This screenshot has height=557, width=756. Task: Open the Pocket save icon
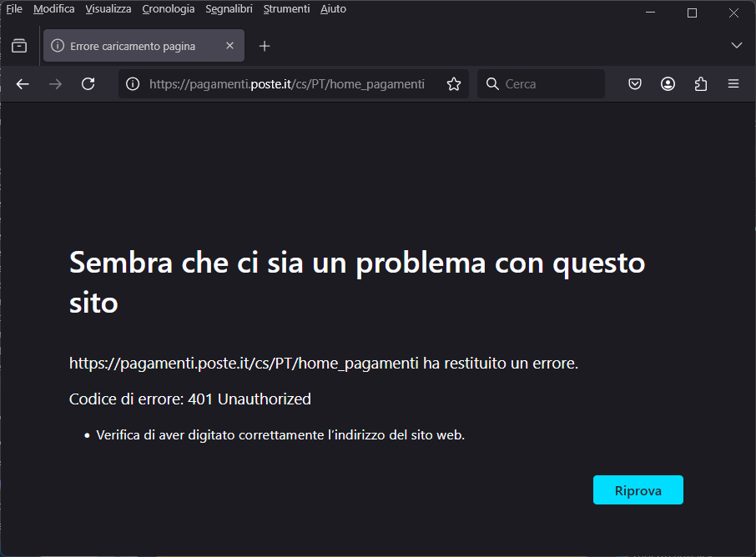click(x=635, y=84)
